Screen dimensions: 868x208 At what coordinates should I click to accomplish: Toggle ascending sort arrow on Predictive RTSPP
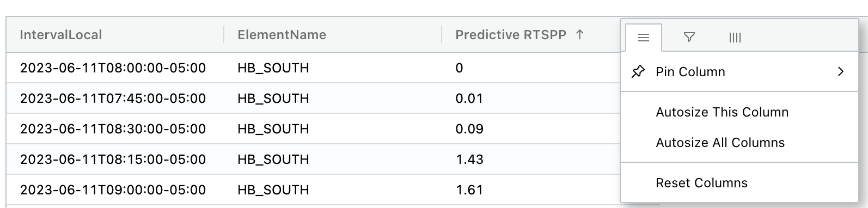click(x=580, y=35)
